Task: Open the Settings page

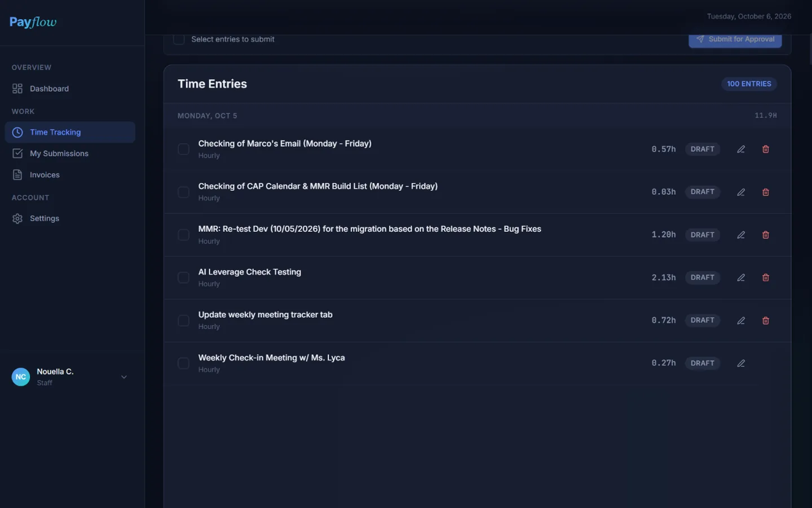Action: click(x=70, y=218)
